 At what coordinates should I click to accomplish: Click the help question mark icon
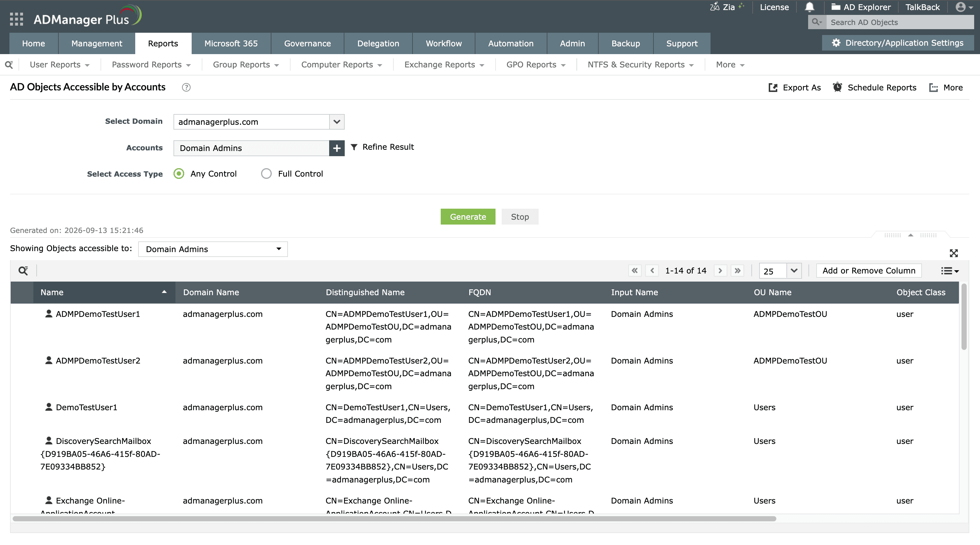click(186, 87)
